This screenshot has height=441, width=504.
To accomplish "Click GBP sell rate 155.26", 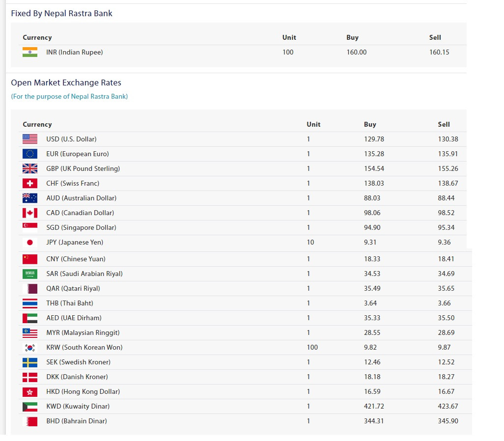I will coord(448,169).
